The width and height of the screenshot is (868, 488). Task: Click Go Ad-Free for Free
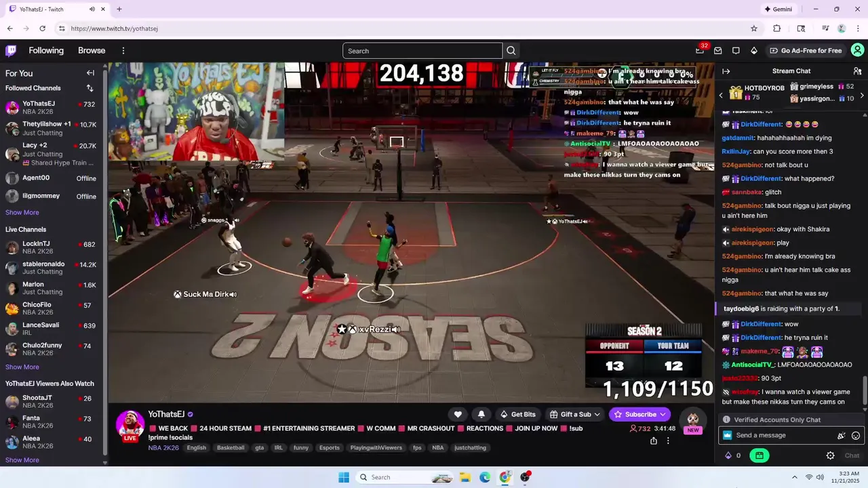click(x=806, y=51)
